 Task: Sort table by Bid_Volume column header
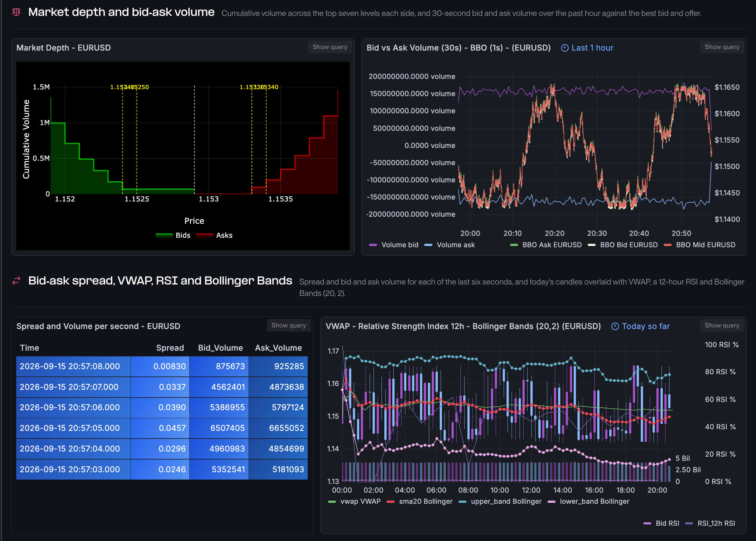tap(220, 348)
